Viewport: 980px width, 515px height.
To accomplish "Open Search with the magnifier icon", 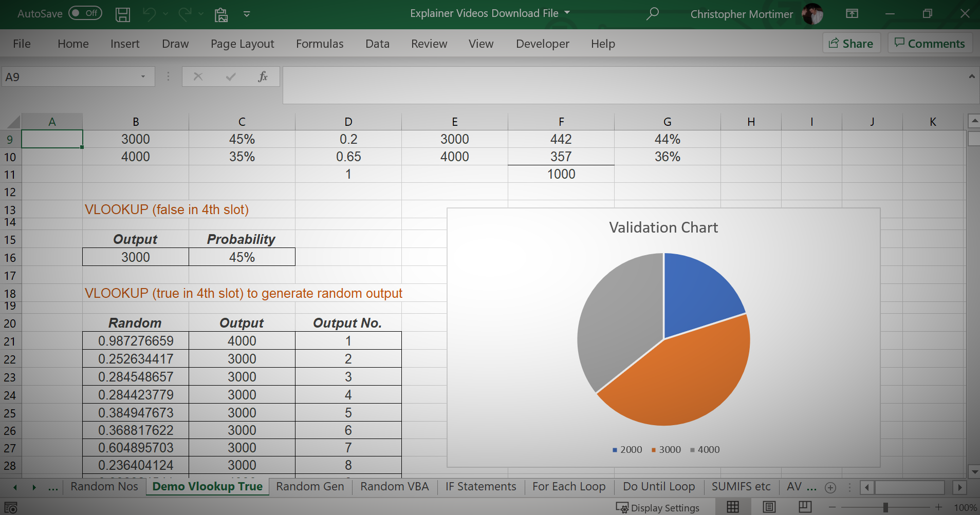I will point(652,14).
